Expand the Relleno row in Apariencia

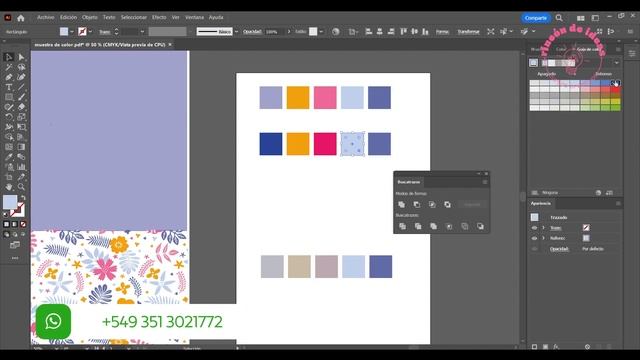pos(543,238)
